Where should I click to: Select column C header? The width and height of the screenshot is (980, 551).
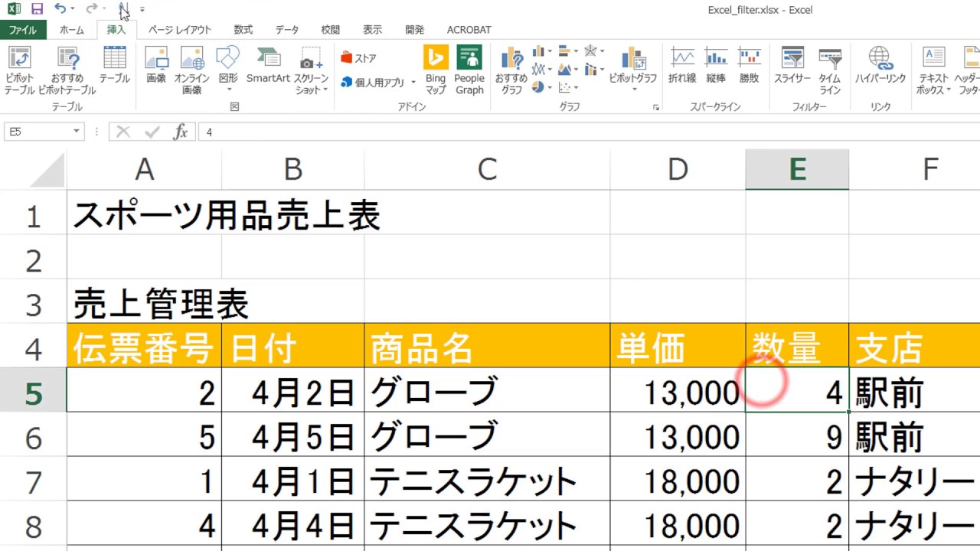[x=487, y=170]
